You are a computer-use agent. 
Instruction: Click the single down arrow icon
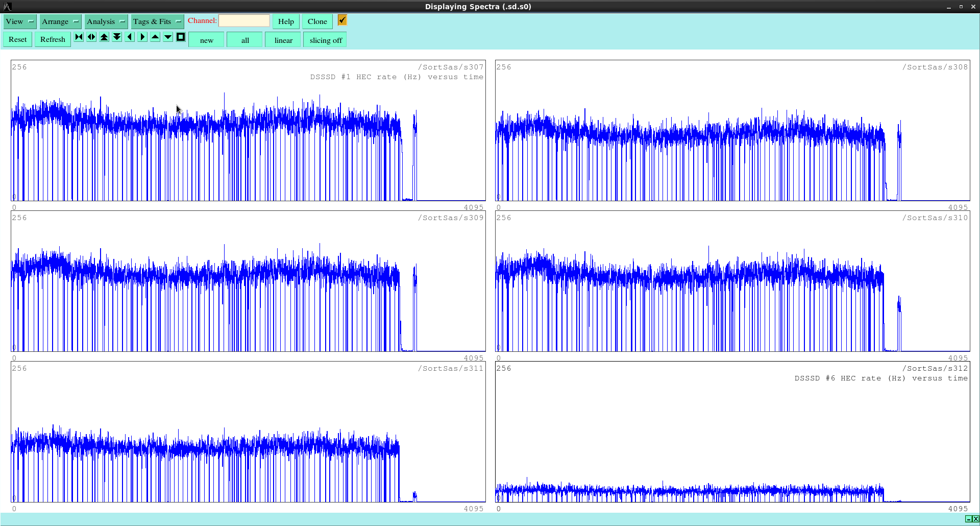168,37
